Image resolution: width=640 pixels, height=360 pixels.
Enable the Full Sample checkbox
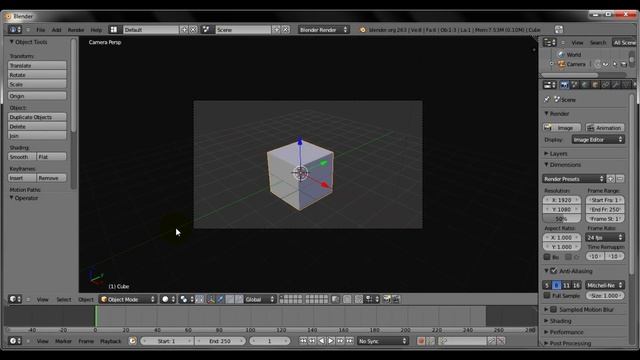click(547, 295)
